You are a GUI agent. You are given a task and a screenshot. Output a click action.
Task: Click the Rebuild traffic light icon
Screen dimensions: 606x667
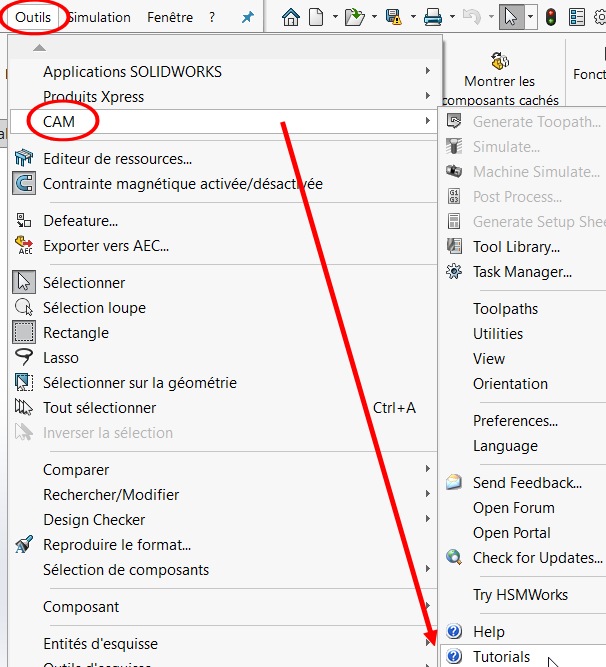(x=551, y=17)
